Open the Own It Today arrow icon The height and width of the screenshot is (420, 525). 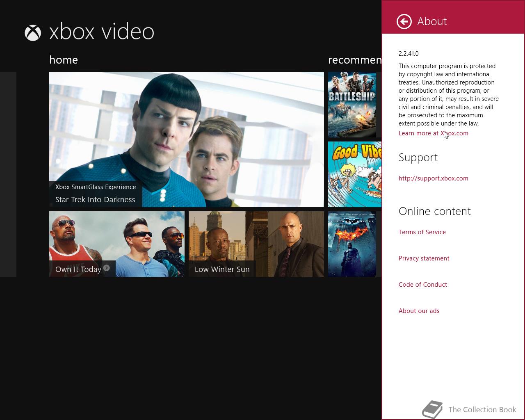107,268
